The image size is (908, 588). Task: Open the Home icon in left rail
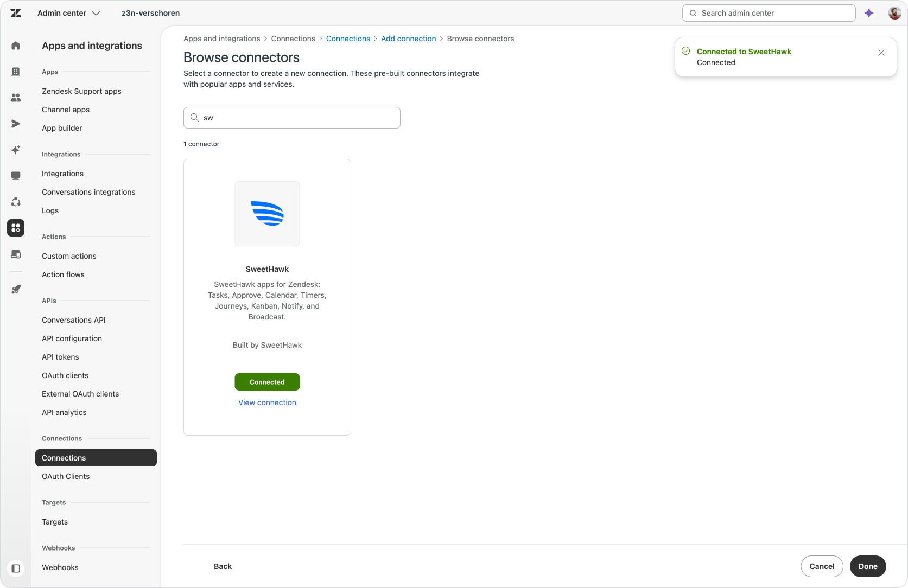pos(16,46)
